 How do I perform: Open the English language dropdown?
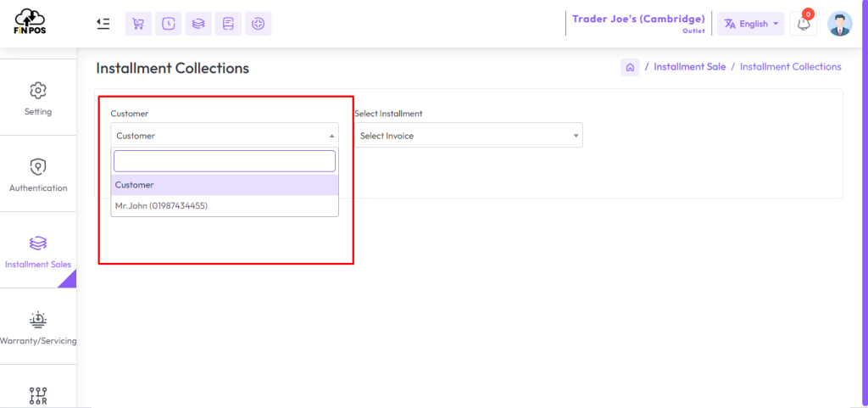pos(751,24)
